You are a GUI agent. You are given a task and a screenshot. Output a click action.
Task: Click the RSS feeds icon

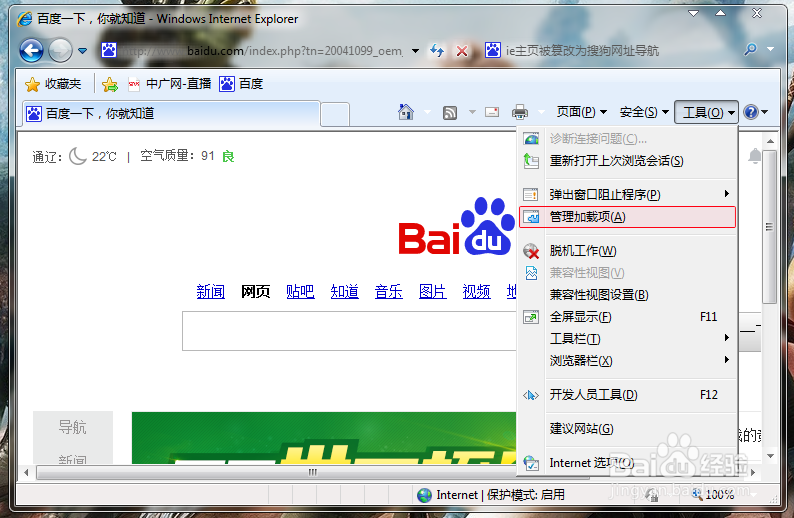[x=450, y=112]
